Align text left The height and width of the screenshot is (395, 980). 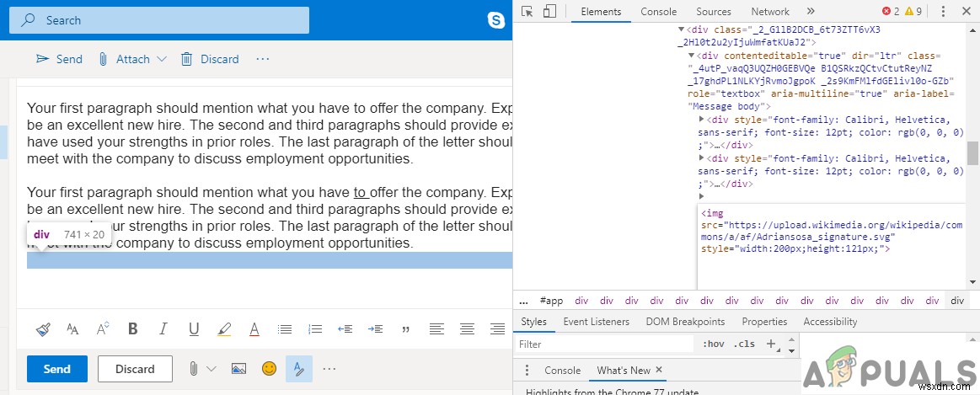(x=436, y=328)
